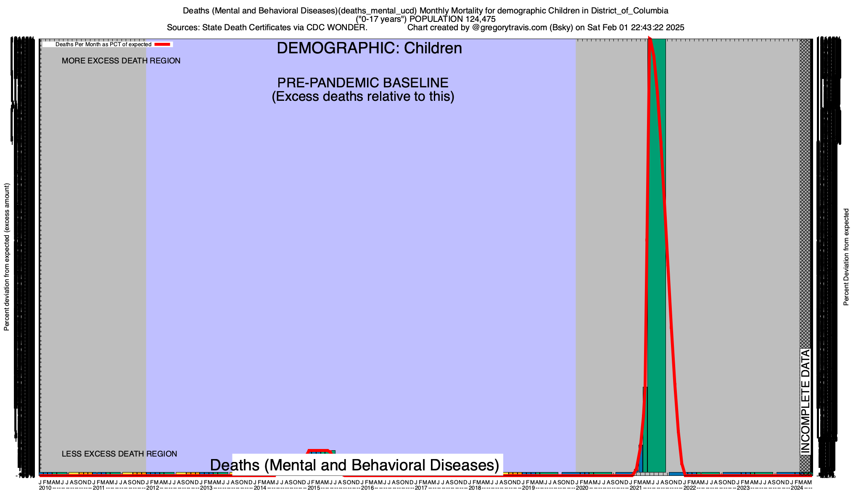Click the left axis title 'Percent deviation from expected (excess amount)'
The image size is (861, 504).
(7, 257)
